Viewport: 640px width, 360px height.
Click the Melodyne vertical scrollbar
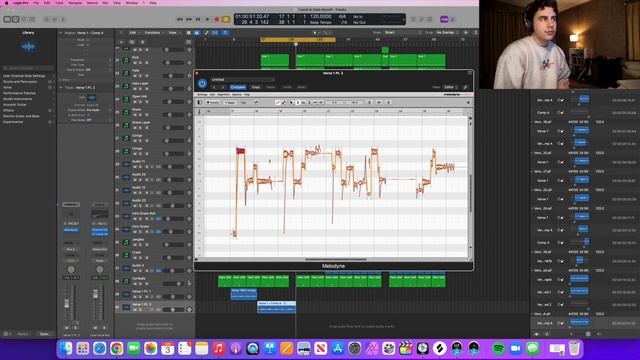470,194
